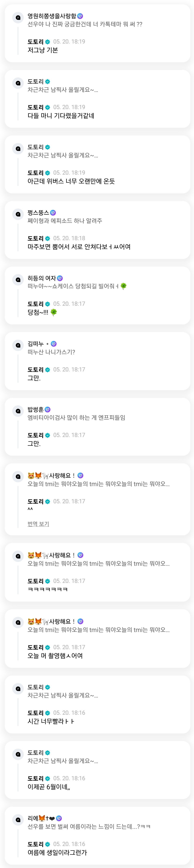Click the comment '엠비티아이검사 많이 하는 게 엔프피들임'

76,417
